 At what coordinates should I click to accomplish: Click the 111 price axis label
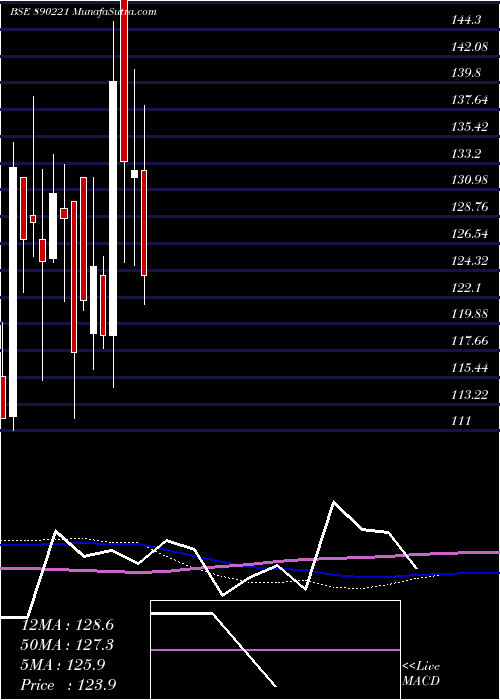[x=461, y=421]
